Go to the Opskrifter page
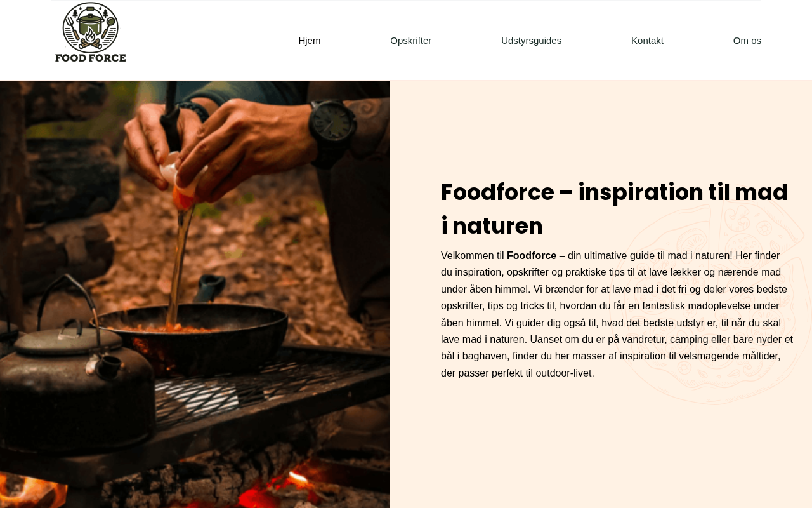Viewport: 812px width, 508px height. point(411,41)
